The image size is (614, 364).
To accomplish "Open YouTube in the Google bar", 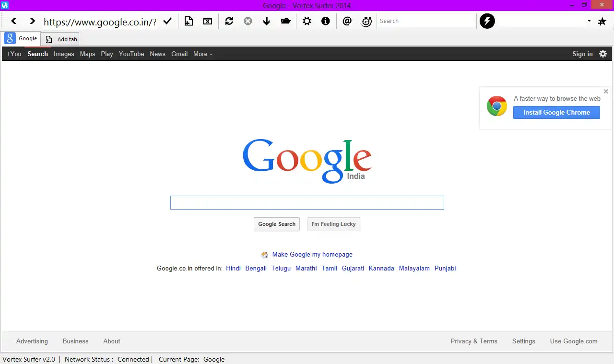I will click(131, 54).
